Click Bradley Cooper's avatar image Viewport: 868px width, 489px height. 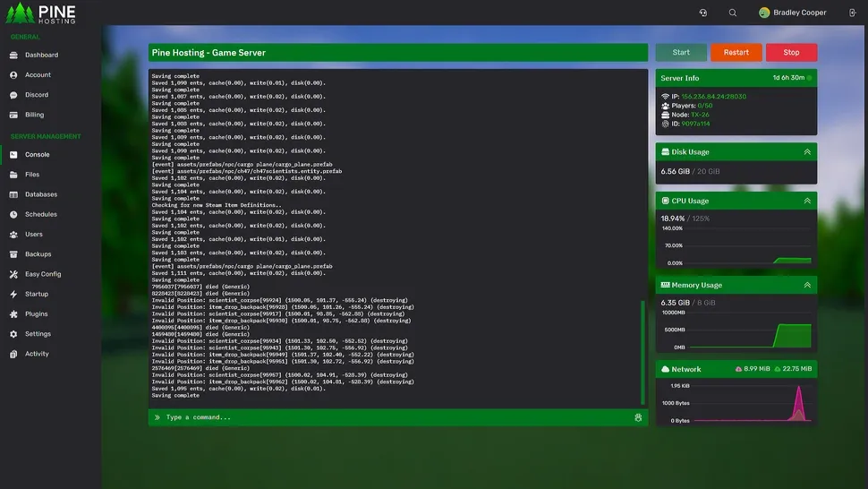pyautogui.click(x=764, y=13)
